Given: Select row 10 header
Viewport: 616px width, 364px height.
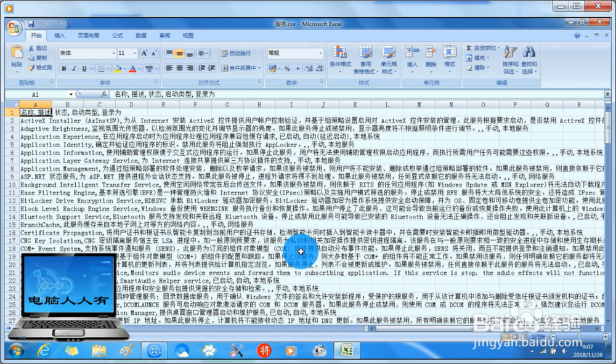Looking at the screenshot, I should (12, 185).
